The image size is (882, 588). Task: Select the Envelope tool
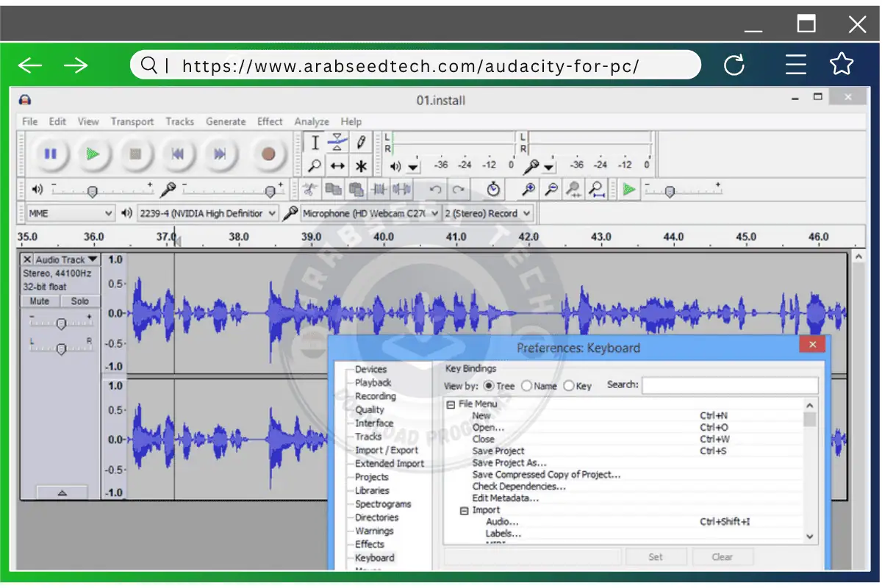tap(336, 141)
